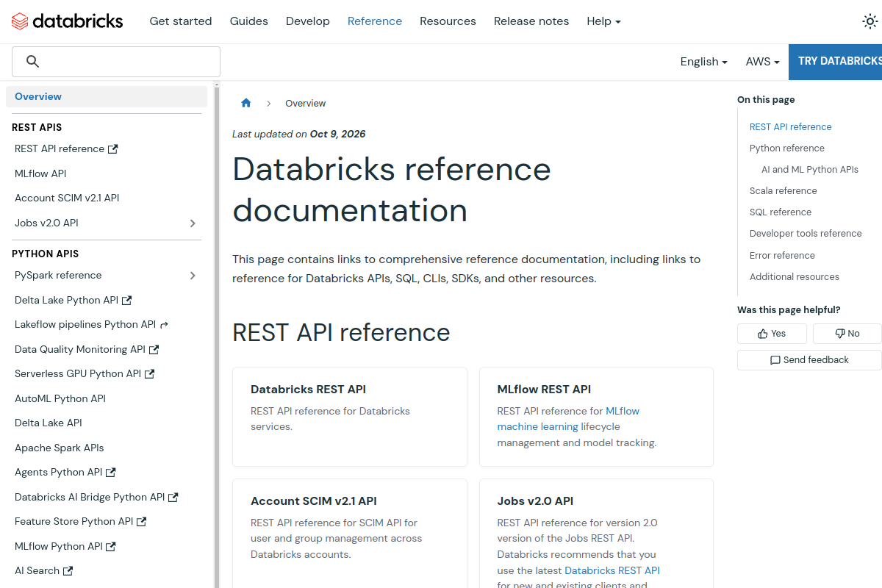Click external icon beside Serverless GPU Python API
The width and height of the screenshot is (882, 588).
(x=149, y=374)
